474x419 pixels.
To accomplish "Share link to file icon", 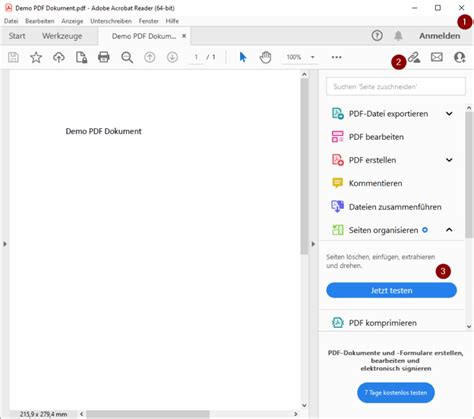I will 414,57.
